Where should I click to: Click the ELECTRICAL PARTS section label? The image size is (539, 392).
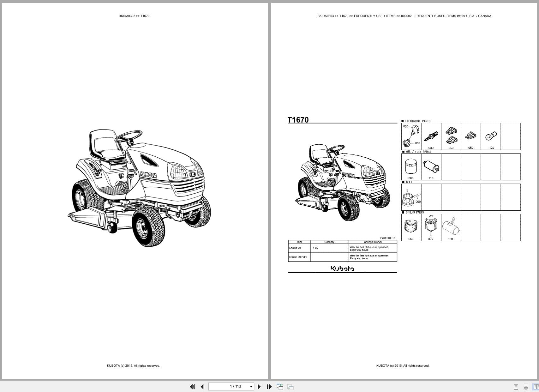click(x=417, y=121)
